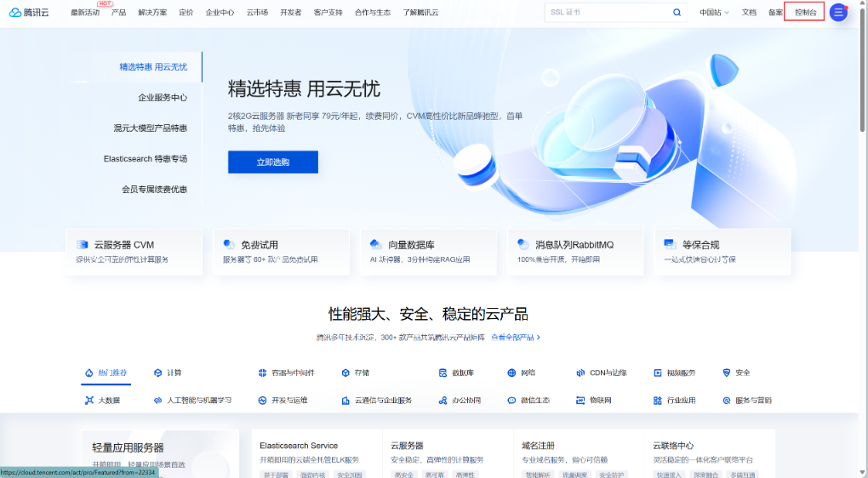Screen dimensions: 868x478
Task: Click the icon beside 云通信与企业服务
Action: (345, 400)
